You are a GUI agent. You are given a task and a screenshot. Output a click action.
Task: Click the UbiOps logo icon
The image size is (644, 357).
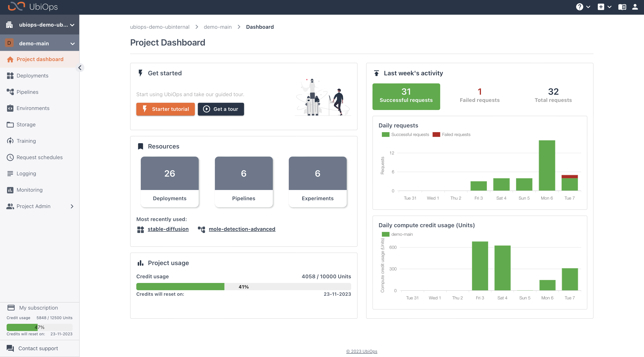click(16, 7)
